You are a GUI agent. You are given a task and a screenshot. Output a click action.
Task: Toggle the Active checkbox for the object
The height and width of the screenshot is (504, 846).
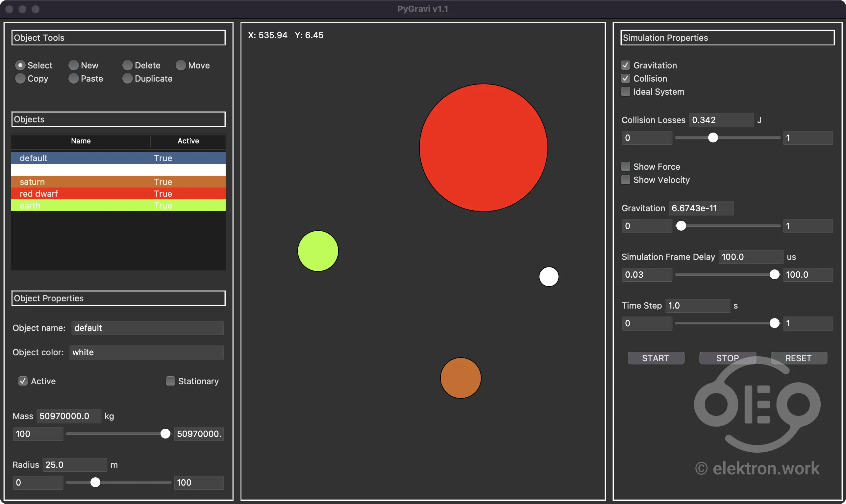pos(23,381)
